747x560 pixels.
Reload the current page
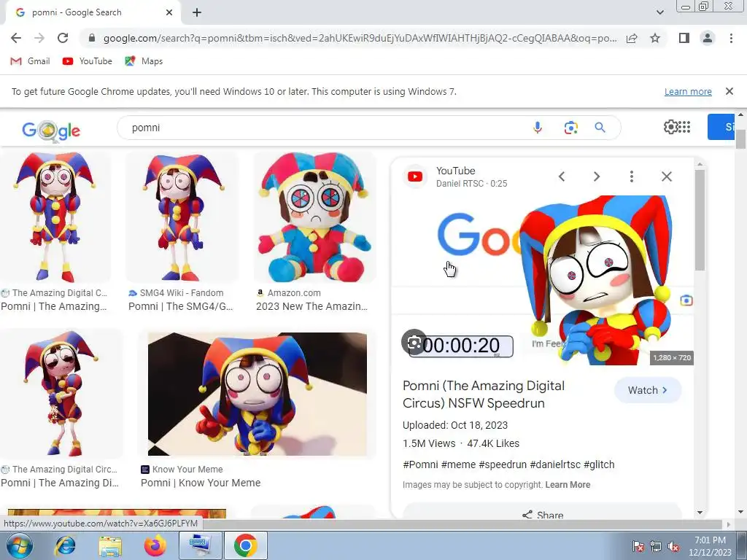63,38
